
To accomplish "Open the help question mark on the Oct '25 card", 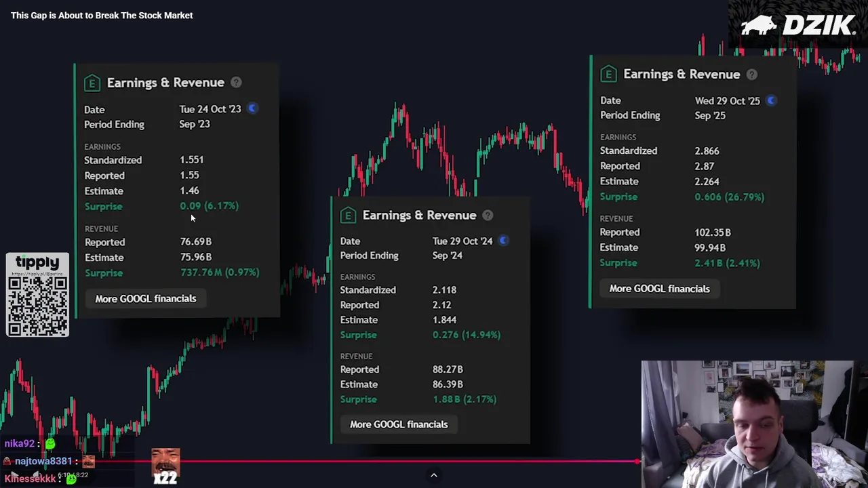I will [x=751, y=75].
